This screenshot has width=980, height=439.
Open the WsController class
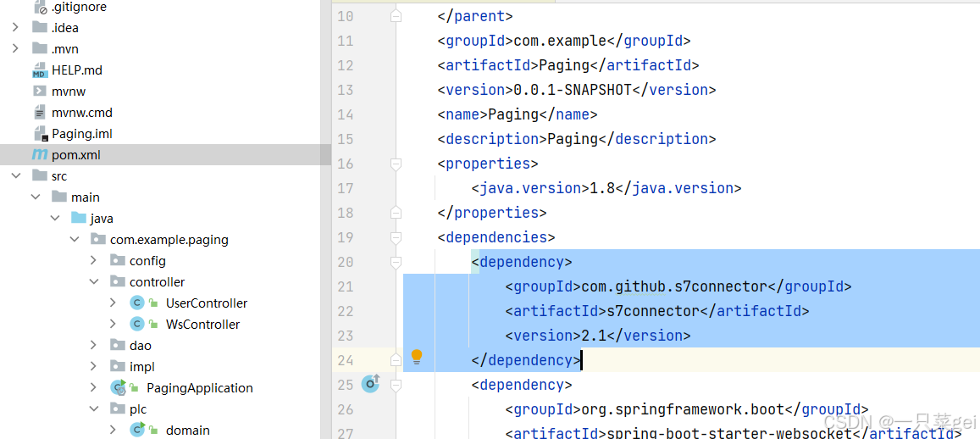202,325
